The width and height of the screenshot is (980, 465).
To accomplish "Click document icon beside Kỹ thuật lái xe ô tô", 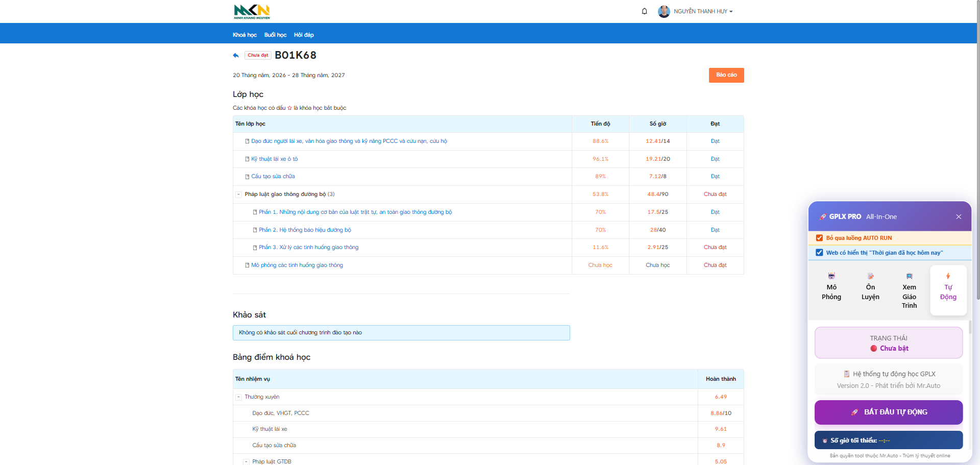I will pos(248,159).
